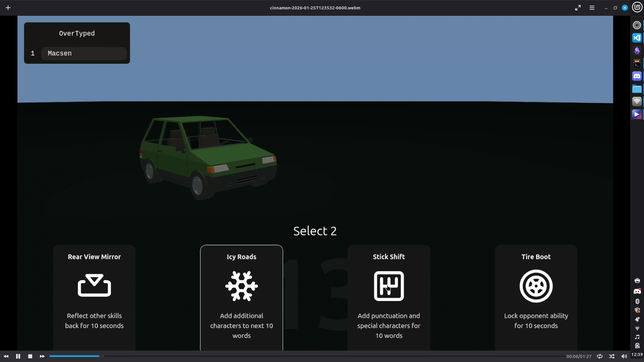Rewind to previous track
644x362 pixels.
click(6, 356)
